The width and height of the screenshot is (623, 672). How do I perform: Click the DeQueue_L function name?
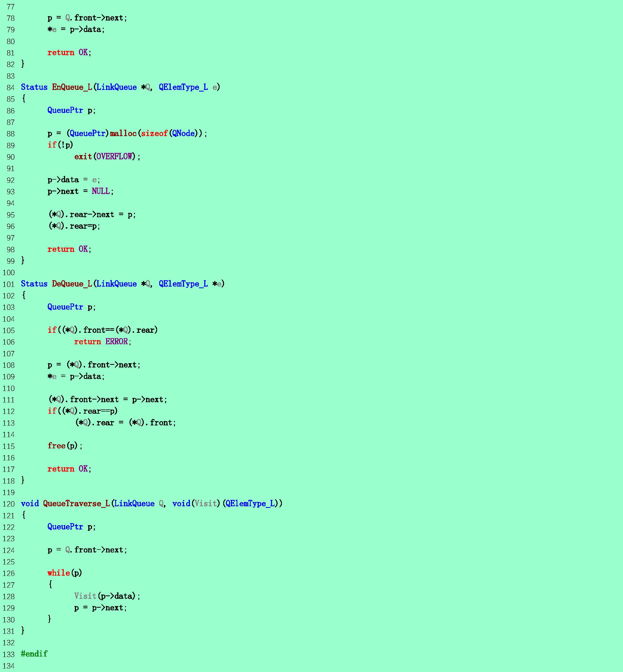[72, 284]
